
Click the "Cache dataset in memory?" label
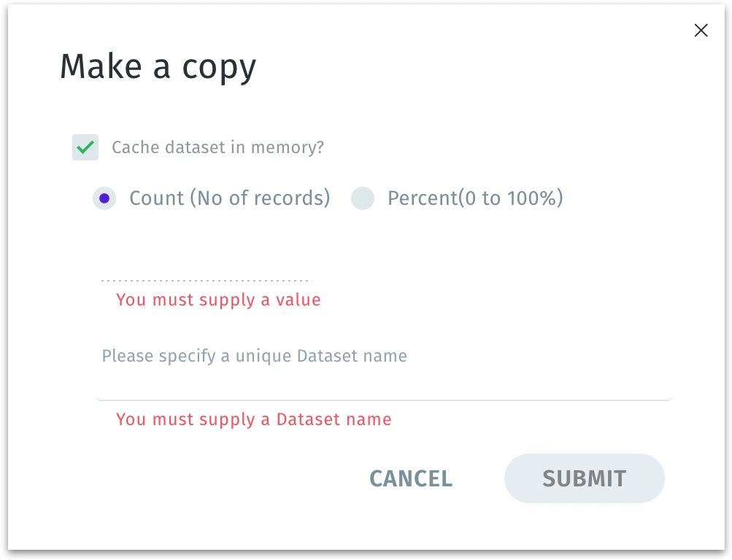(x=217, y=147)
